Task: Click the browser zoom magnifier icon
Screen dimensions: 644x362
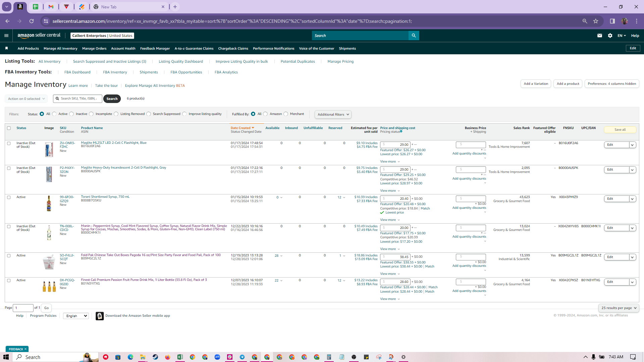Action: (x=585, y=21)
